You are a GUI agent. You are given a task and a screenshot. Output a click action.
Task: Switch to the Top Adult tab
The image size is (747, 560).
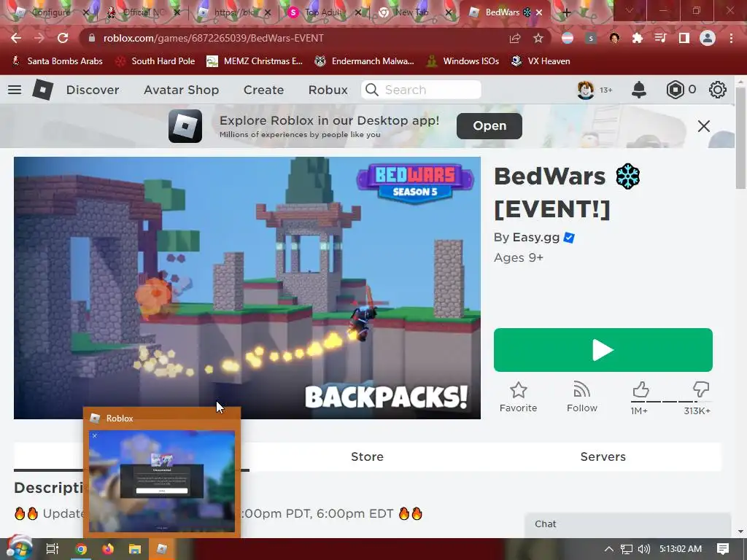tap(324, 12)
